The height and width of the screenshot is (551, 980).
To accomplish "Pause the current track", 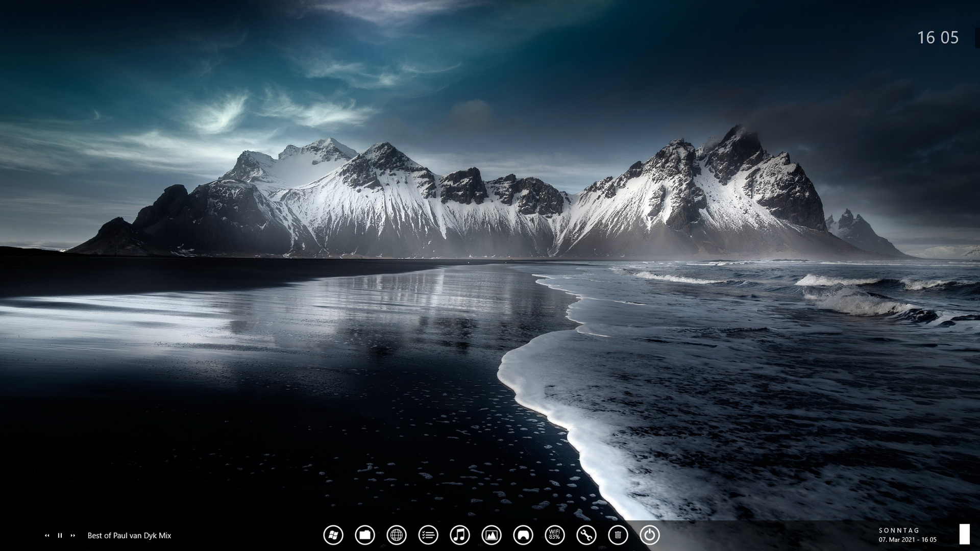I will 60,536.
